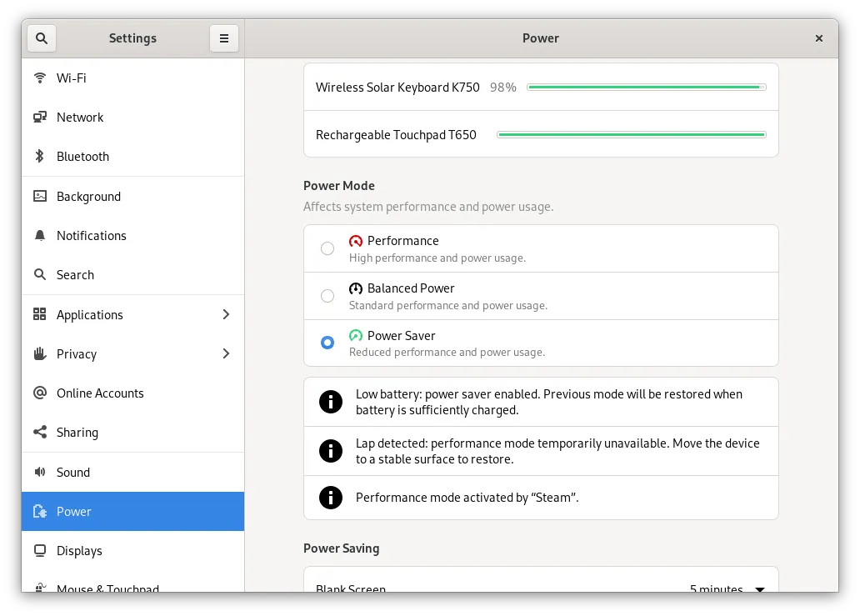This screenshot has width=860, height=616.
Task: Close the Settings window
Action: tap(819, 38)
